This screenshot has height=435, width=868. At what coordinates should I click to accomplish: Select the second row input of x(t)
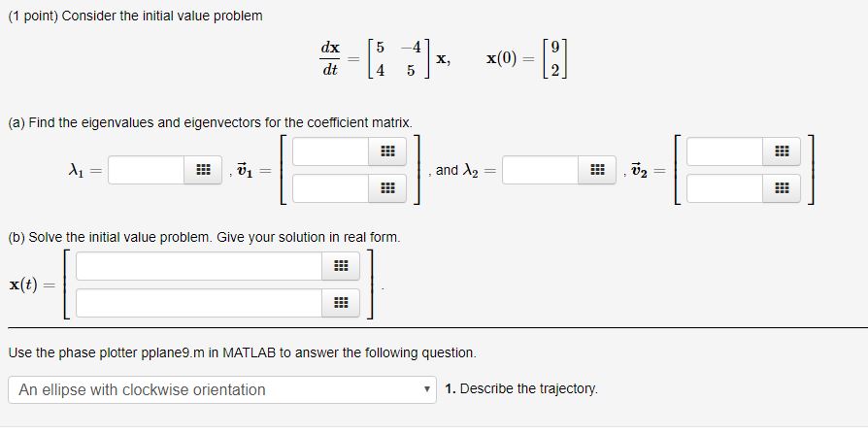pos(198,303)
